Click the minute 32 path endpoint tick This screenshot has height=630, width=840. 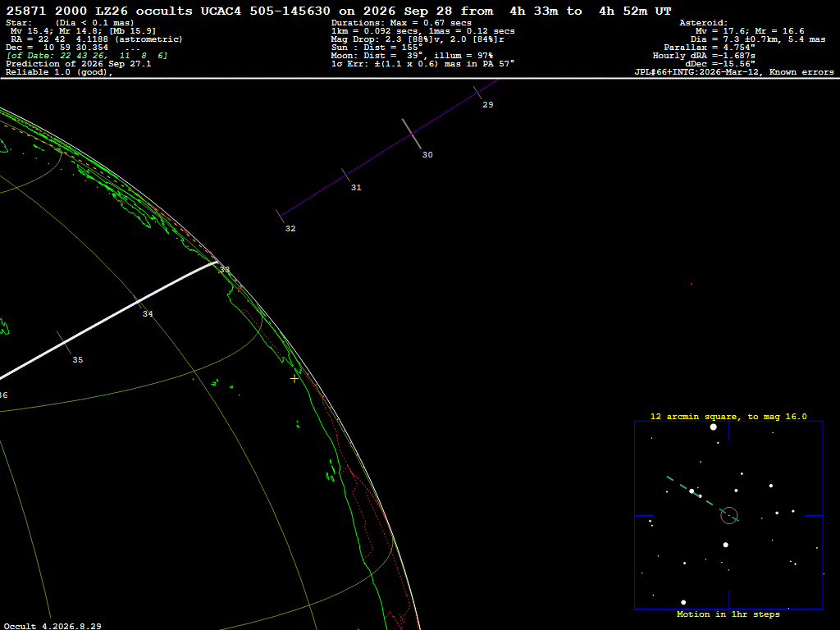(x=281, y=216)
